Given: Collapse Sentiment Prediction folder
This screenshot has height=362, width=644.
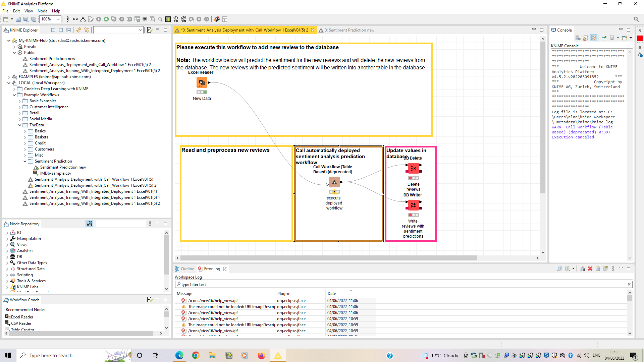Looking at the screenshot, I should 25,161.
